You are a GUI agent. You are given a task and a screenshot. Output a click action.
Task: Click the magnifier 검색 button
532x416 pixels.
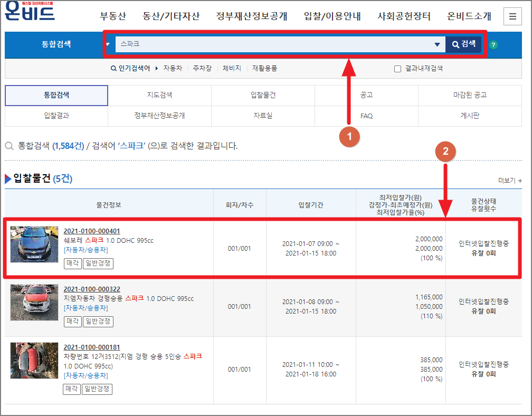pyautogui.click(x=463, y=44)
